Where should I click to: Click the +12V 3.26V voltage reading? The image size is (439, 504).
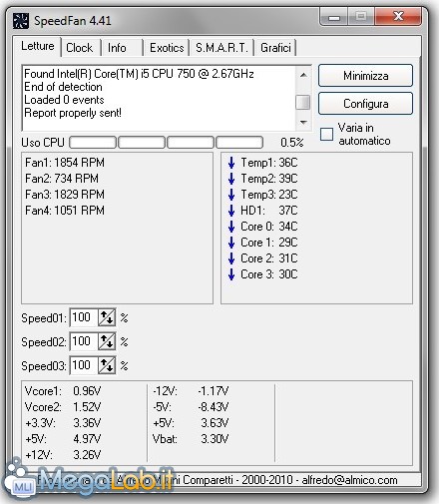click(63, 455)
